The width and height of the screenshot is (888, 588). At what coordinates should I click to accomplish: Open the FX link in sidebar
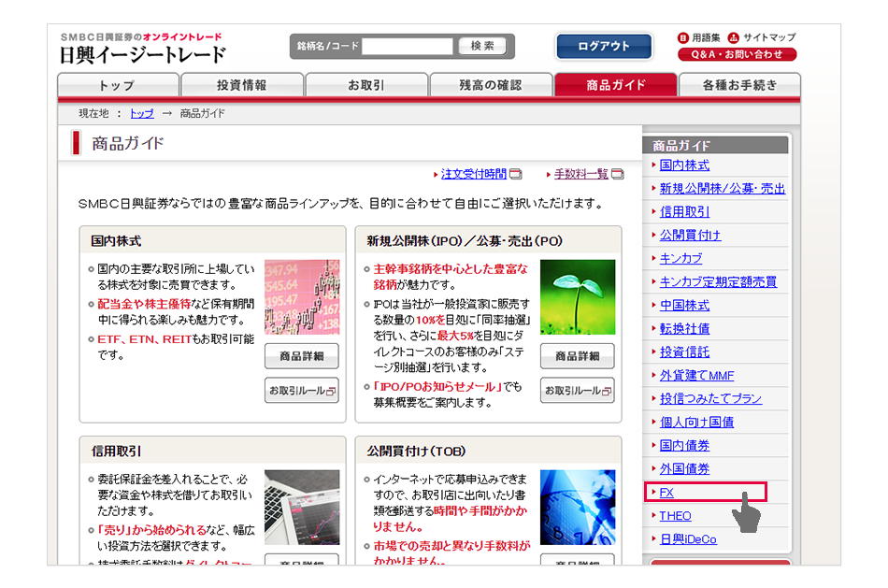coord(666,493)
